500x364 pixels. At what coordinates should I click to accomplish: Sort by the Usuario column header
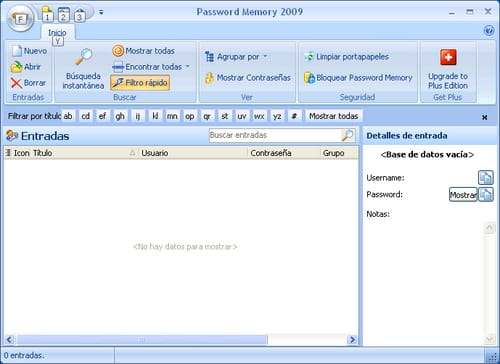193,153
